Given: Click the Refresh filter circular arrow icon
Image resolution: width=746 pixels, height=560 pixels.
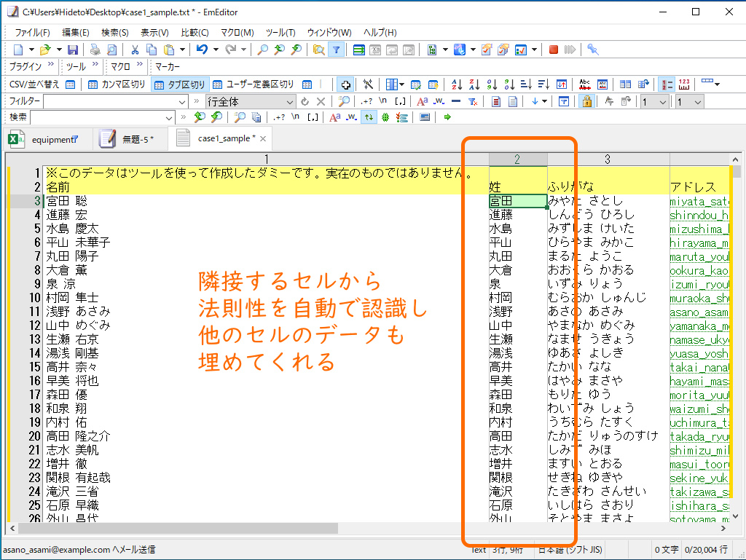Looking at the screenshot, I should [305, 102].
